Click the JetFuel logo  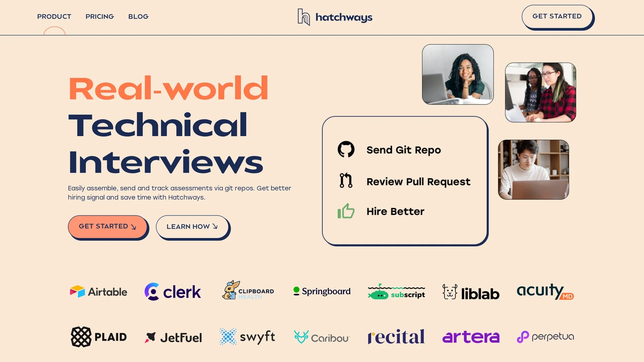point(173,338)
